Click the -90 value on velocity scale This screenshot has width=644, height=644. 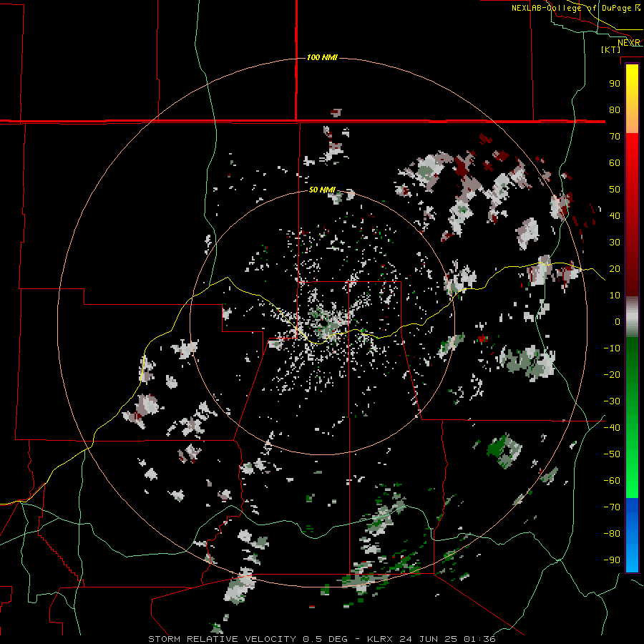click(x=612, y=560)
